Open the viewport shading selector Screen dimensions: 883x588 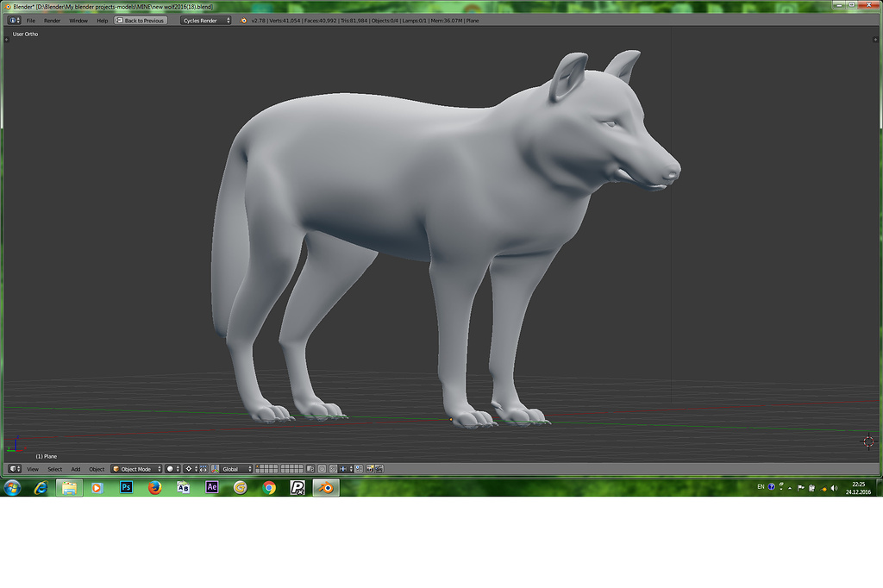[x=172, y=469]
